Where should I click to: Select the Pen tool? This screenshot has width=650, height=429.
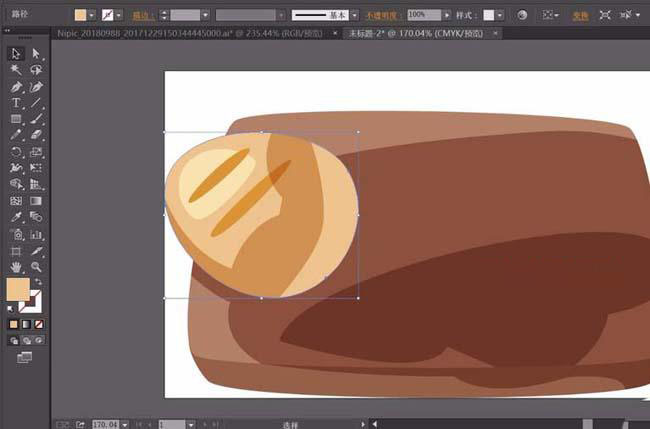16,87
